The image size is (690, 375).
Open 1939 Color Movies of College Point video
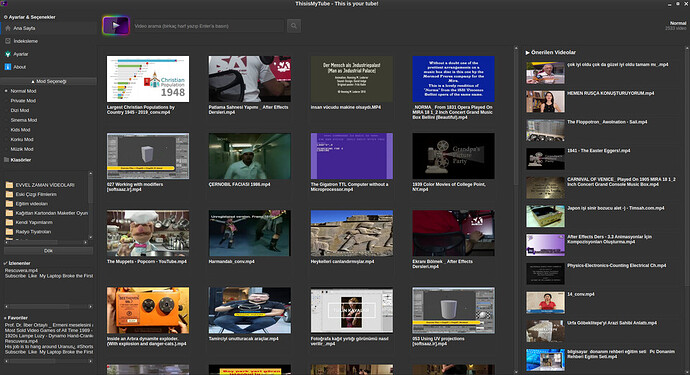[x=453, y=156]
